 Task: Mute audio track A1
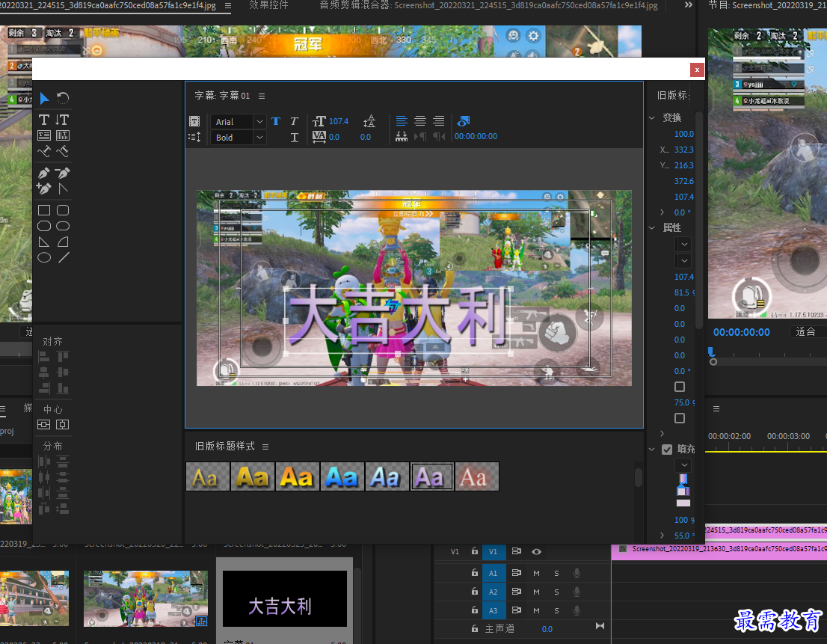coord(536,574)
